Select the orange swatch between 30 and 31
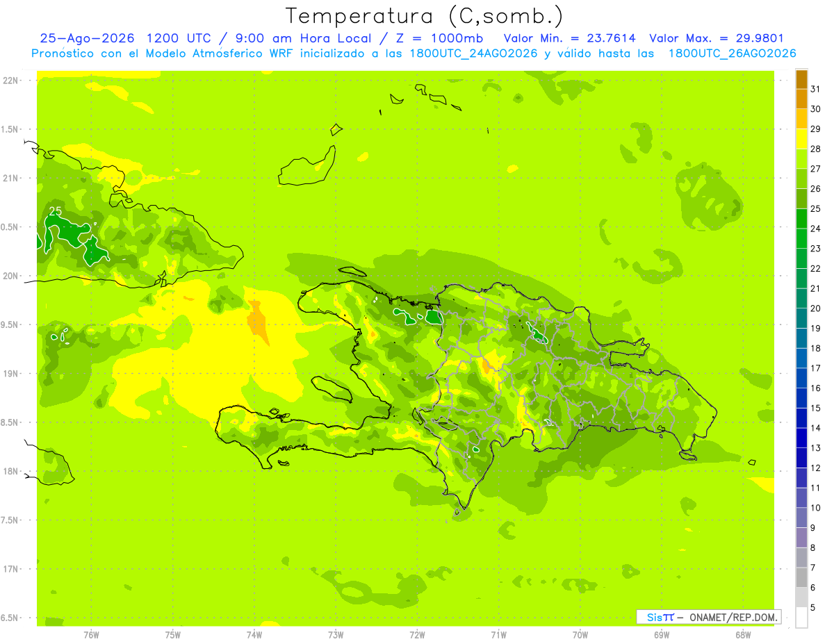The height and width of the screenshot is (644, 834). [801, 99]
